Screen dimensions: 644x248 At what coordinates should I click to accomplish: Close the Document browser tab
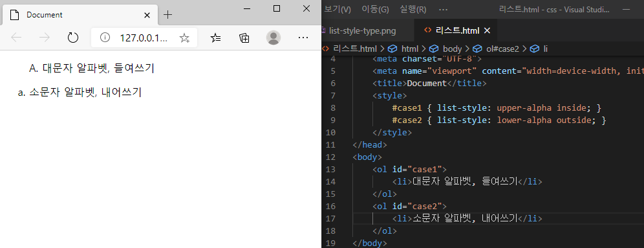coord(147,16)
